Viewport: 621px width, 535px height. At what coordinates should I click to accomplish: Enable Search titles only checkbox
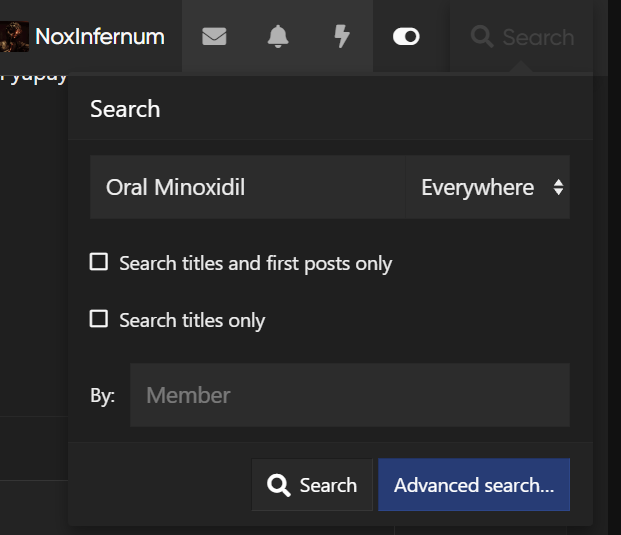pyautogui.click(x=99, y=319)
